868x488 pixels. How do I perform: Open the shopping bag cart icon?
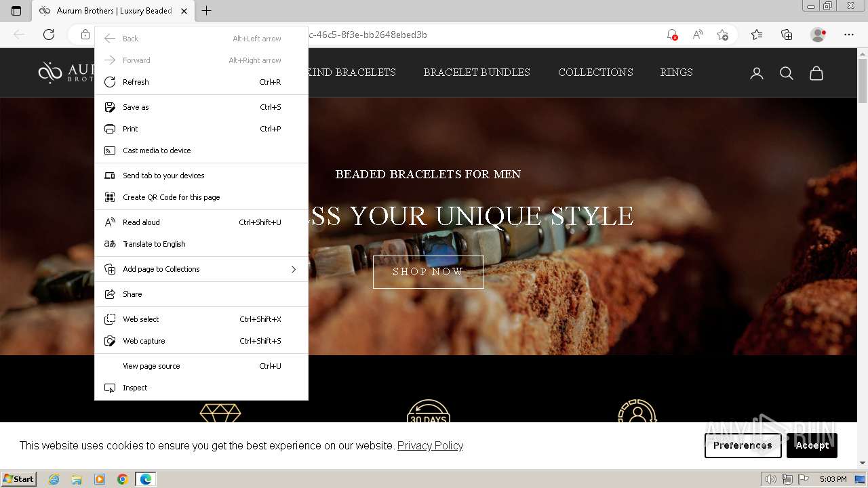click(816, 73)
